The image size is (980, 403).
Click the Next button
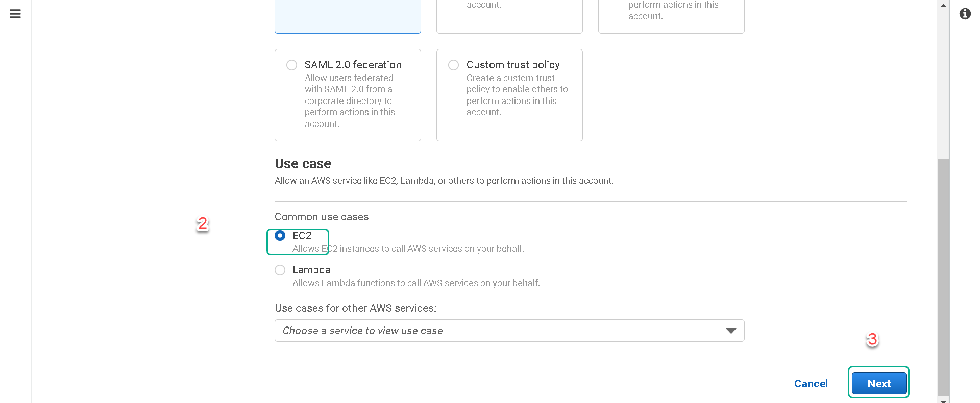879,383
